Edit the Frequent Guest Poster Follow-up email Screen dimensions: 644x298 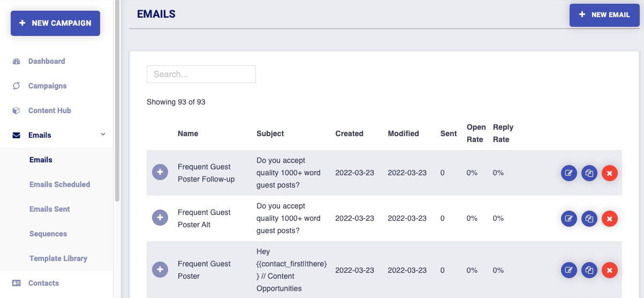tap(569, 173)
